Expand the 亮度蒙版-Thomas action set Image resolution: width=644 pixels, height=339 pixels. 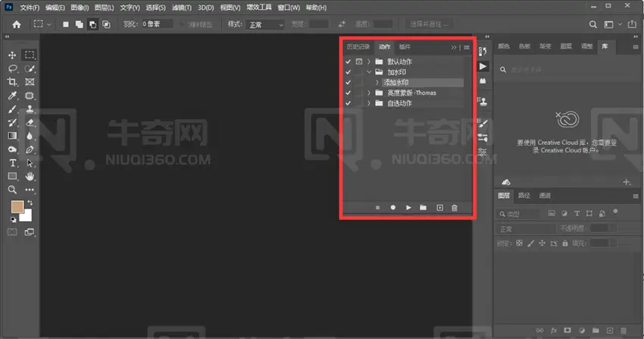pyautogui.click(x=369, y=93)
